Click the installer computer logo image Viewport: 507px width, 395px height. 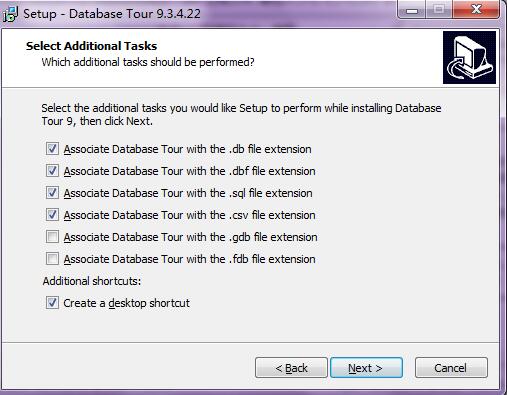click(469, 57)
